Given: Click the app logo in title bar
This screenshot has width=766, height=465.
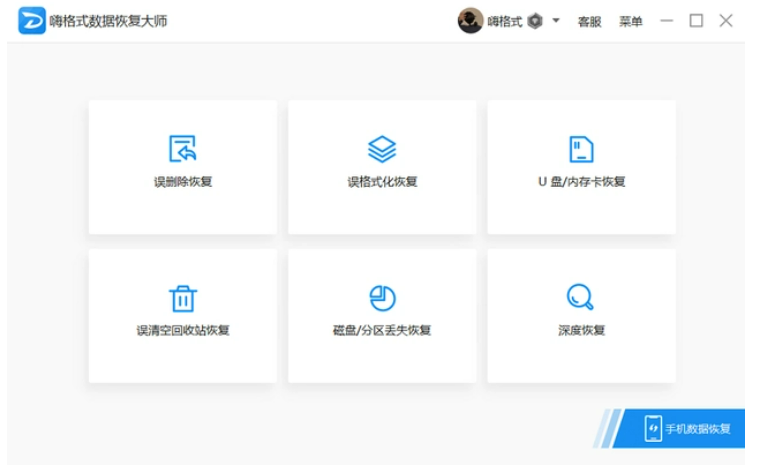Looking at the screenshot, I should click(32, 21).
